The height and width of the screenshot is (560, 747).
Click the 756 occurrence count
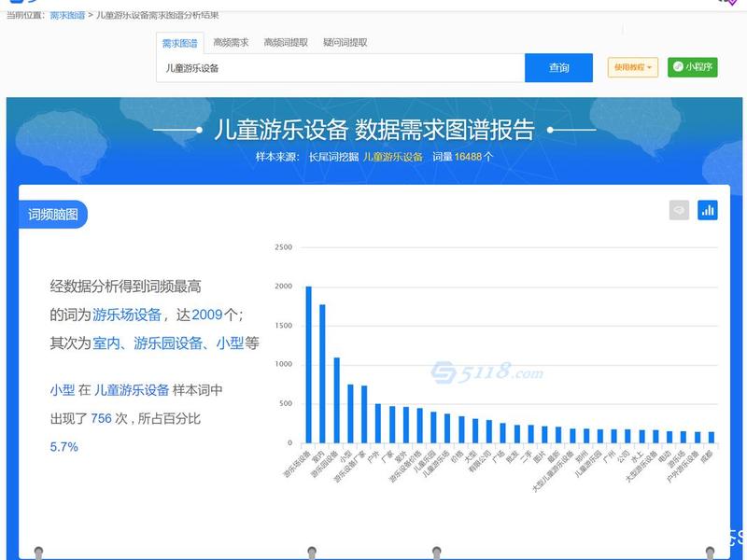point(101,418)
